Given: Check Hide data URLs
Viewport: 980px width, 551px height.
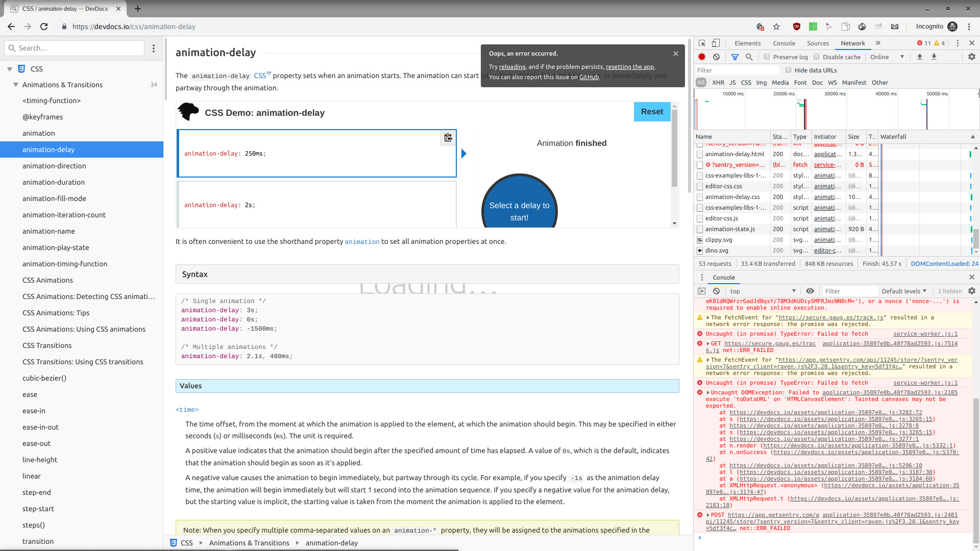Looking at the screenshot, I should 789,70.
